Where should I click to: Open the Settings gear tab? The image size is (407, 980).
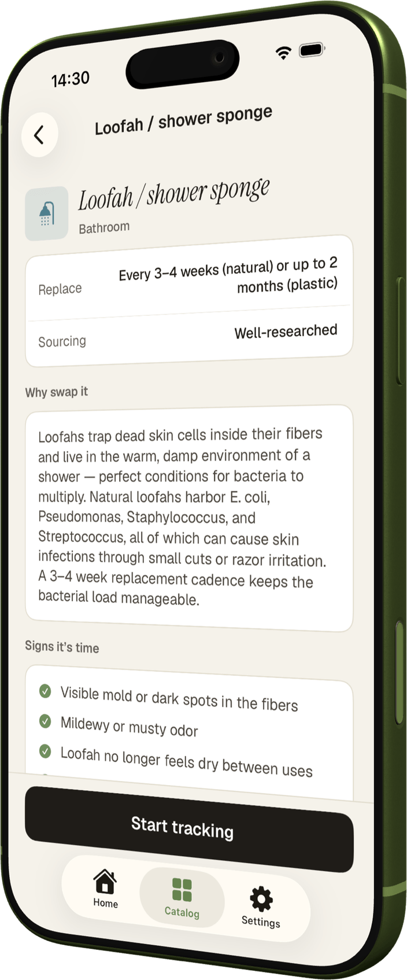tap(261, 907)
